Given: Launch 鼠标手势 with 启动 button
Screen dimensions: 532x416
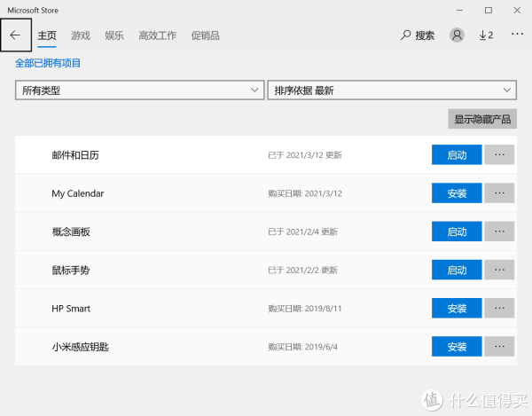Looking at the screenshot, I should point(457,270).
